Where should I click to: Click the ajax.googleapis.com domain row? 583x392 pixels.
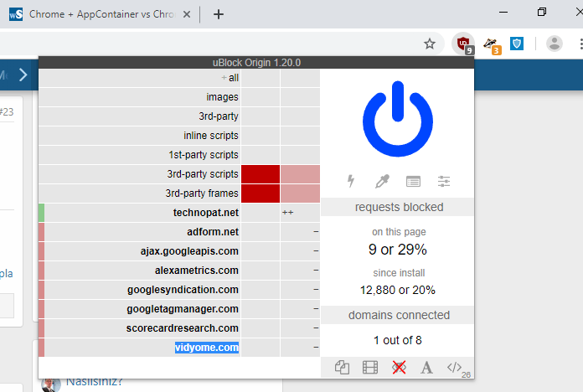click(x=140, y=251)
